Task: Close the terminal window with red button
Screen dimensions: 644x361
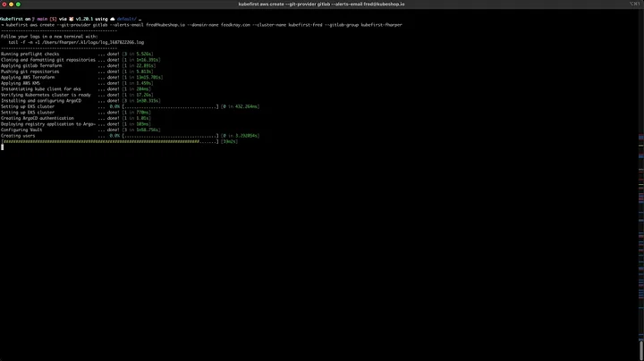Action: pyautogui.click(x=4, y=4)
